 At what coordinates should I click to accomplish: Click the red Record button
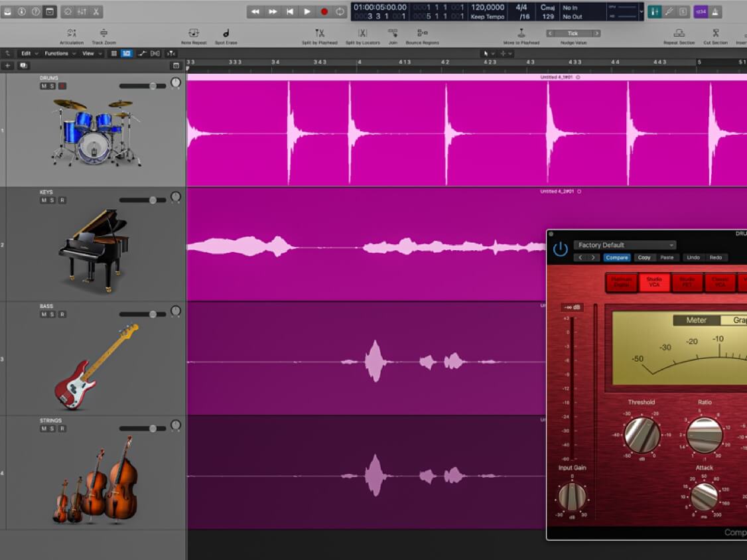(x=324, y=11)
